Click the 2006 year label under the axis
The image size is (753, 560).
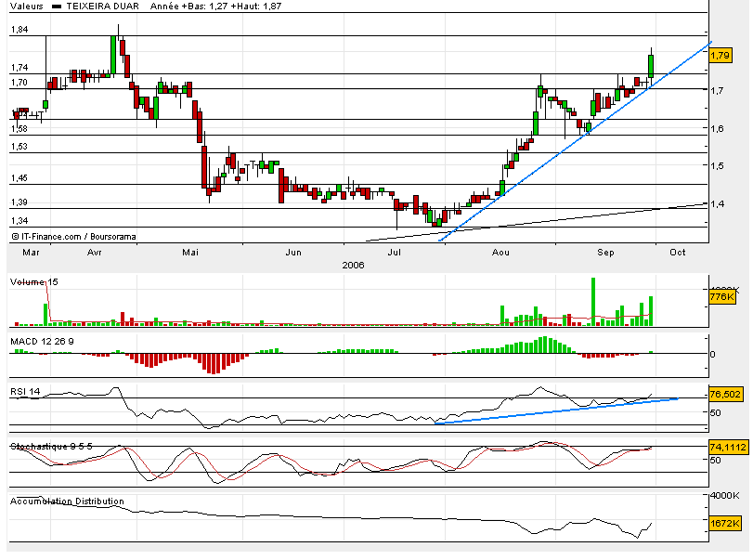(x=353, y=265)
